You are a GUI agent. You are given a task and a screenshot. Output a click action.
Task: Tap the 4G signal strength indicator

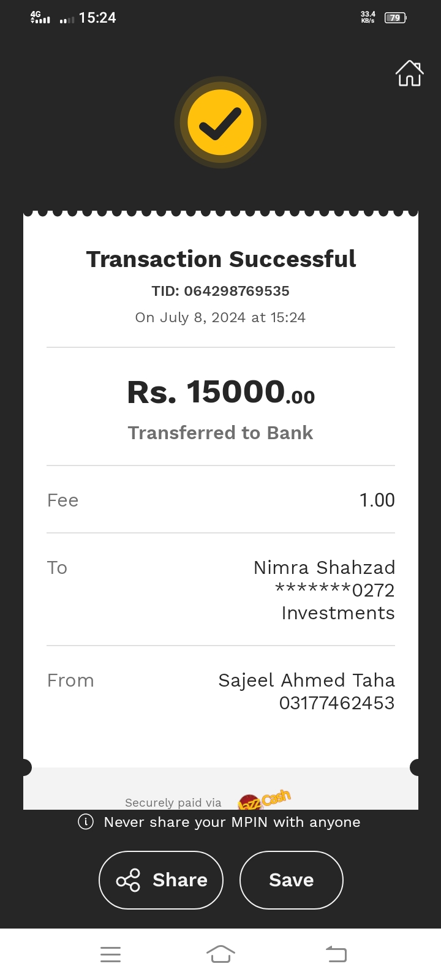click(x=40, y=18)
